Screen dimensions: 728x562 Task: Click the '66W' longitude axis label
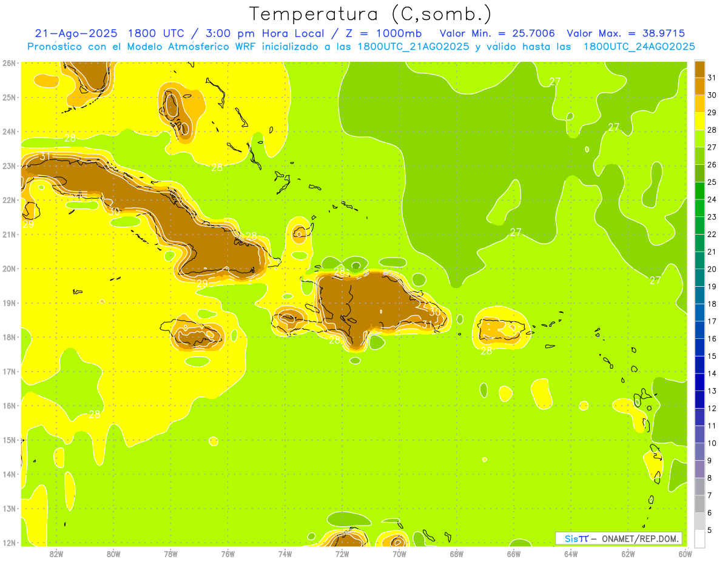tap(514, 554)
